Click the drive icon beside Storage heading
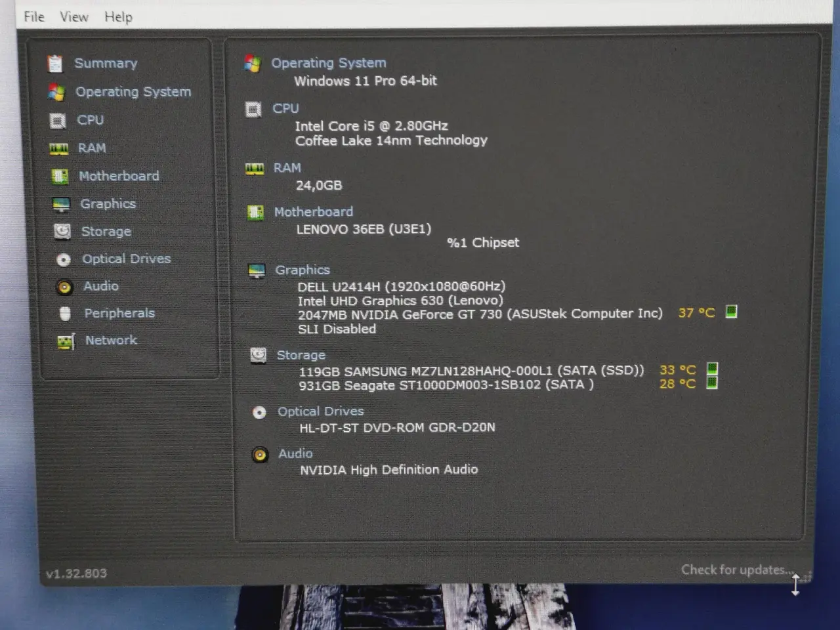This screenshot has width=840, height=630. coord(259,356)
